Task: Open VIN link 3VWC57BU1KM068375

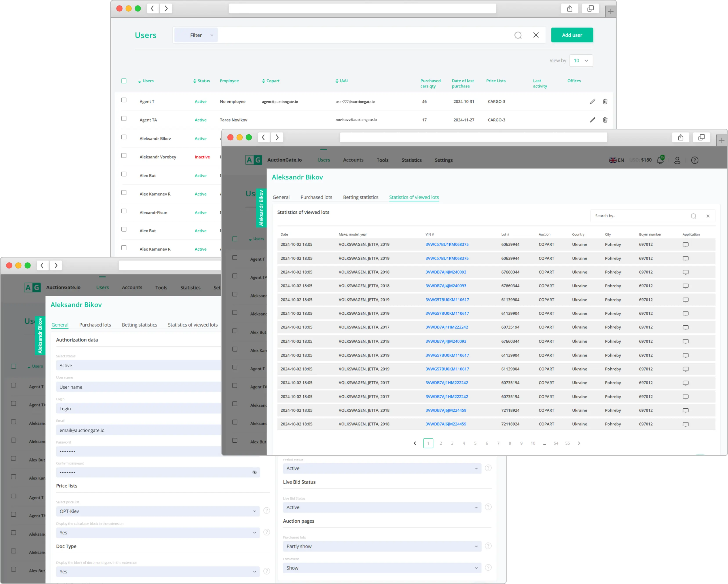Action: [446, 244]
